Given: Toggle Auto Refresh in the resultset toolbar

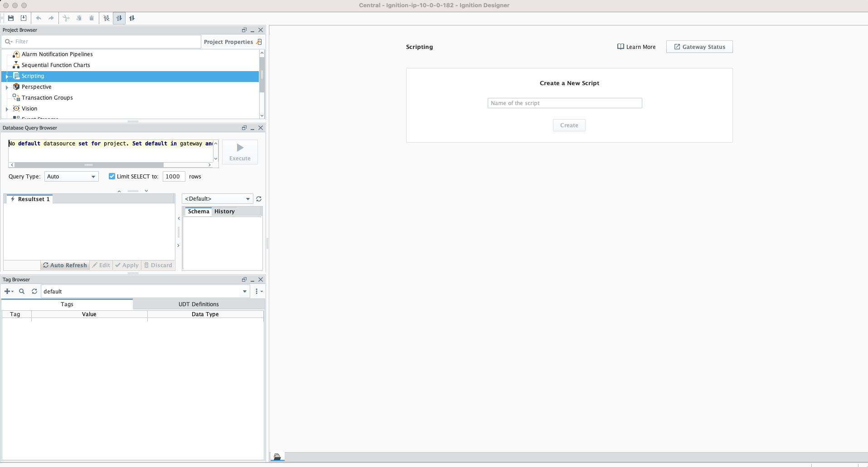Looking at the screenshot, I should (65, 265).
